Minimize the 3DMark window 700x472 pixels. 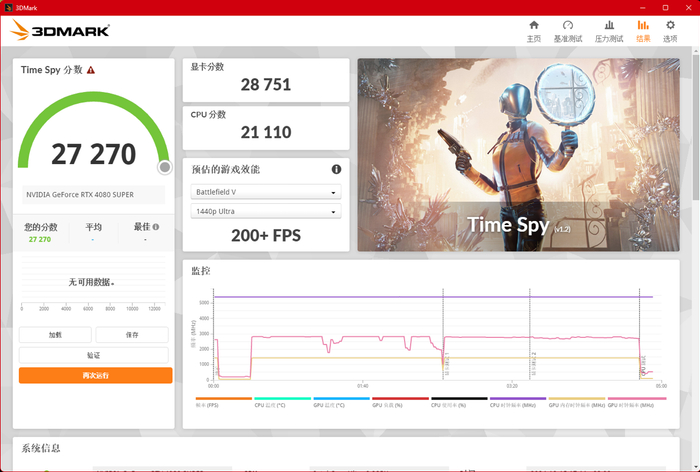click(x=642, y=8)
